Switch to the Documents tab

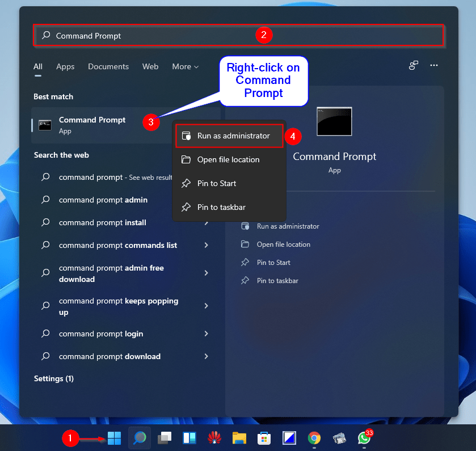108,66
